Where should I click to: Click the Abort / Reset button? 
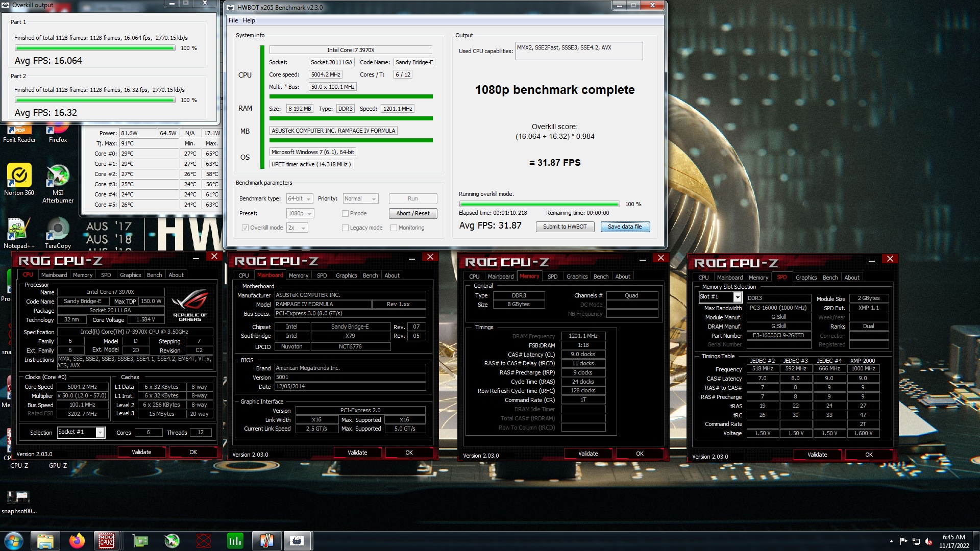(413, 213)
